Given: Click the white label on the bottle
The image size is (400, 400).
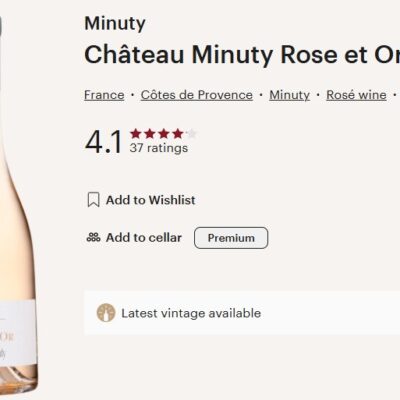Looking at the screenshot, I should (17, 332).
